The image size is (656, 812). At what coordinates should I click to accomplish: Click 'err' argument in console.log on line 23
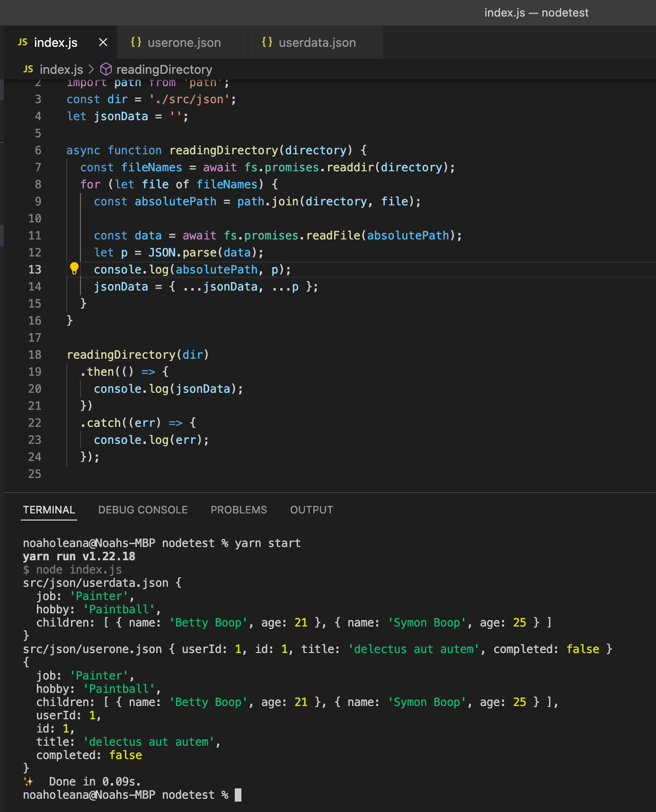pyautogui.click(x=186, y=440)
